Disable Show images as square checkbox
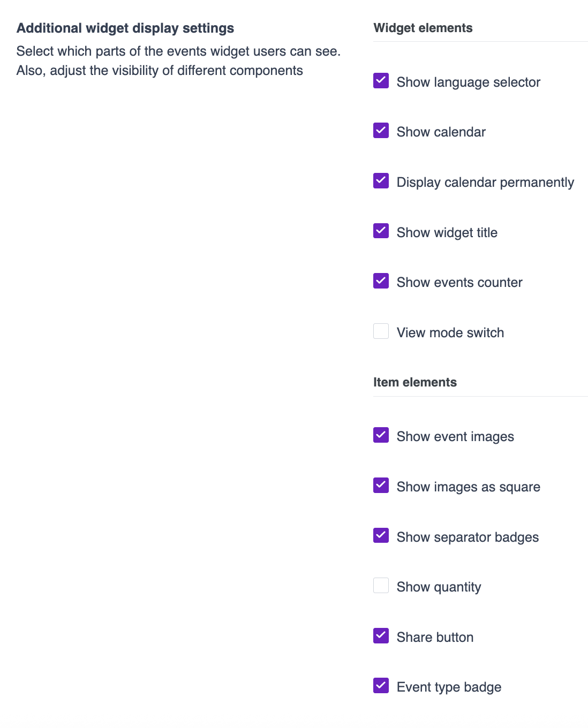The width and height of the screenshot is (588, 728). [x=381, y=486]
